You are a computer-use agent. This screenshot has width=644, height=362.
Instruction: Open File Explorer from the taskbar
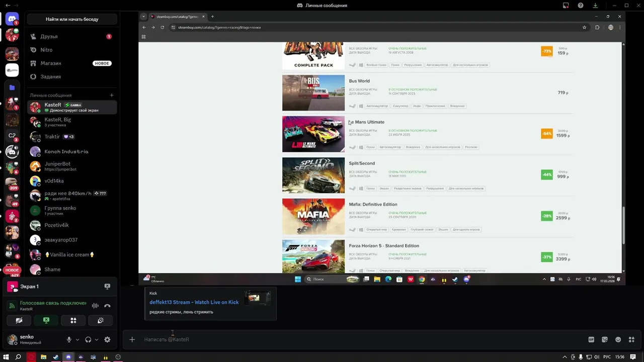44,357
